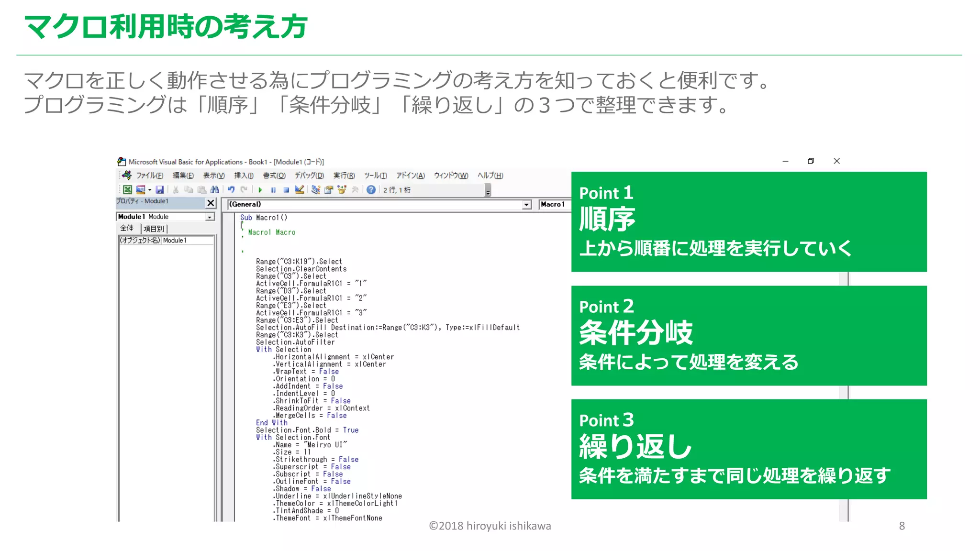The width and height of the screenshot is (980, 551).
Task: Click the VBA icon beside the File menu
Action: pos(127,175)
